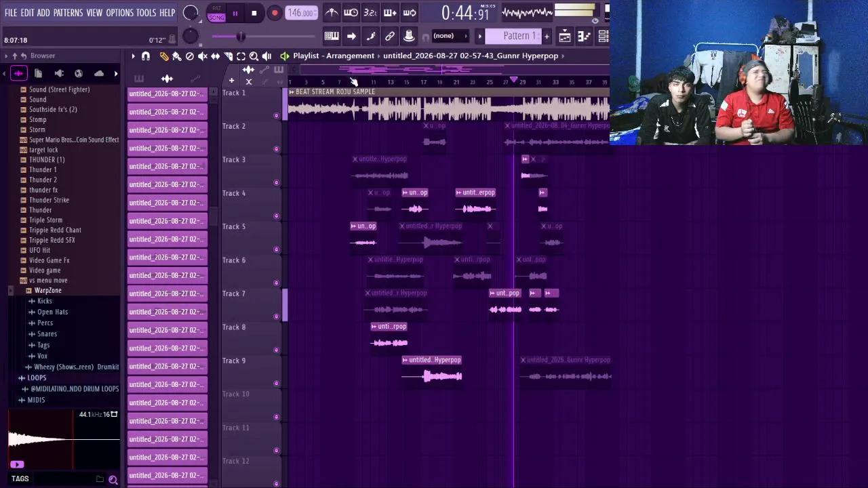Screen dimensions: 868x488
Task: Select the browser plugin database tab
Action: pyautogui.click(x=59, y=73)
